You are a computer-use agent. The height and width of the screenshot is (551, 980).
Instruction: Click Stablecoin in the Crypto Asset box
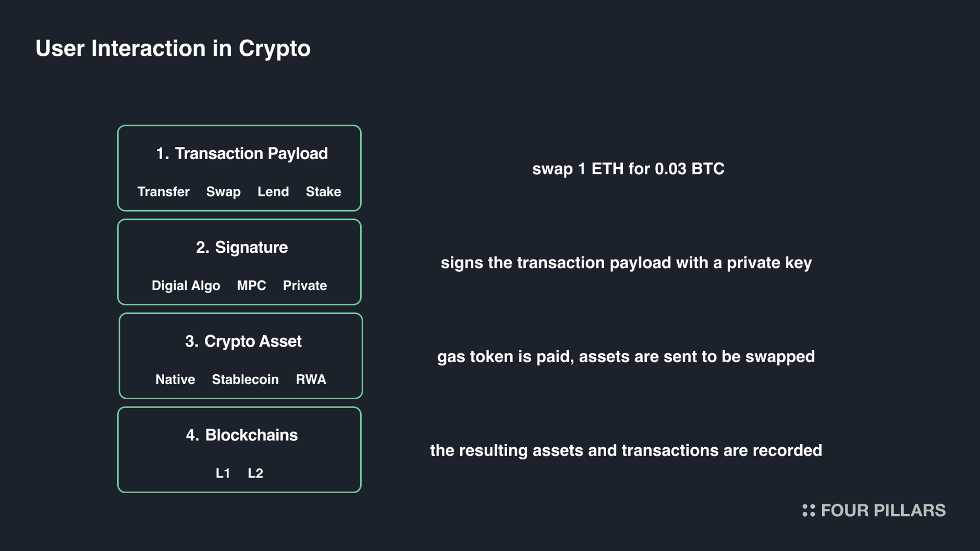tap(245, 380)
